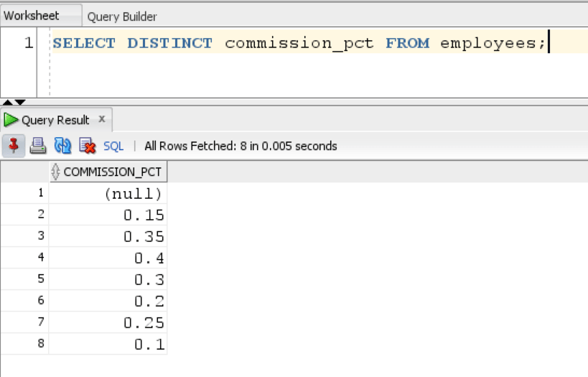The image size is (588, 377).
Task: Select the cell with value 0.35
Action: [x=143, y=236]
